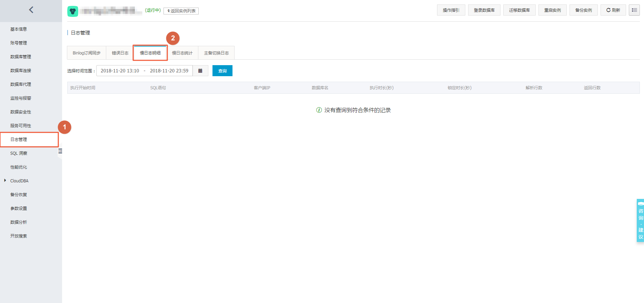Screen dimensions: 644x303
Task: Click 迁移数据库 button
Action: [x=519, y=10]
